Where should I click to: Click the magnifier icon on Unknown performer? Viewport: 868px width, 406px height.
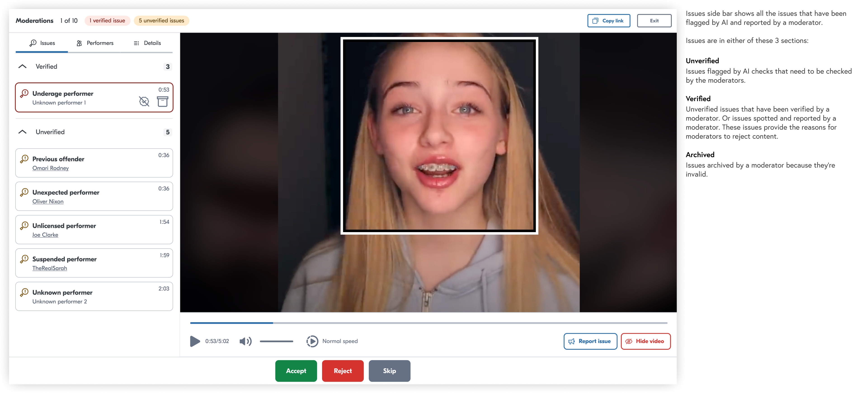tap(24, 292)
